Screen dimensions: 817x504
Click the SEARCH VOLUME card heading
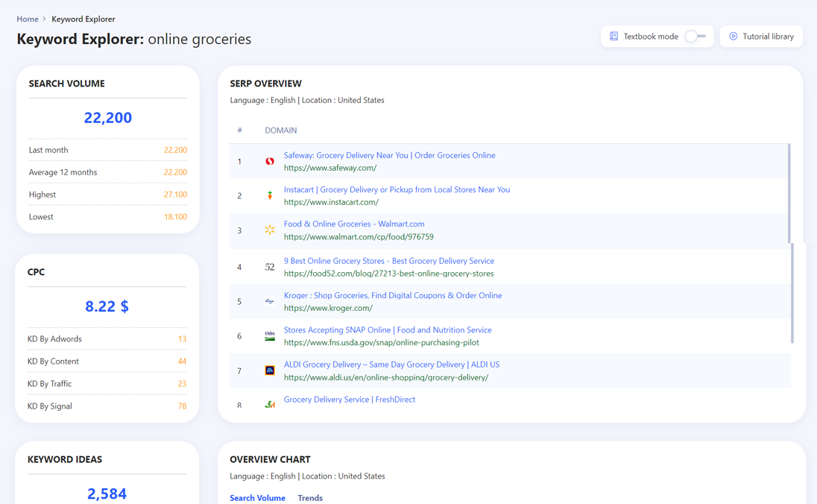[66, 84]
